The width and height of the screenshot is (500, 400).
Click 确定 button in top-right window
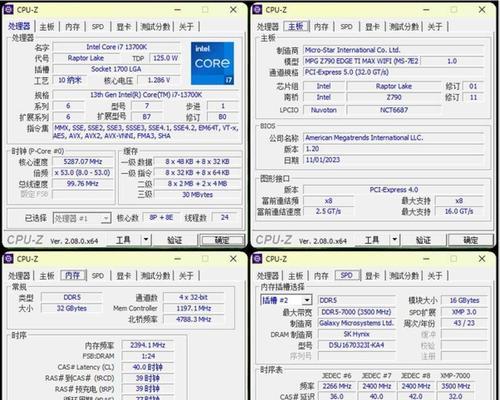coord(470,240)
